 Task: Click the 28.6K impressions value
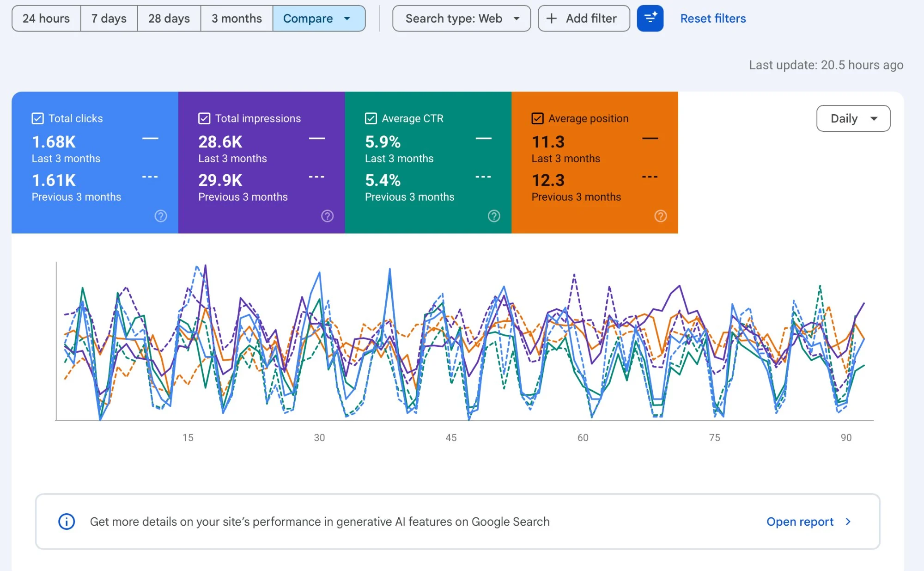[x=220, y=141]
